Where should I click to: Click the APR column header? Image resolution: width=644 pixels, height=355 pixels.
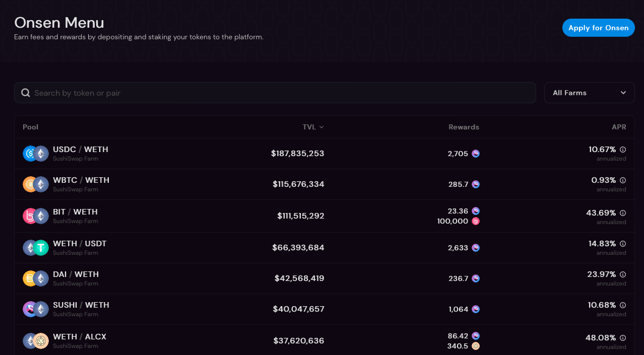(x=619, y=127)
